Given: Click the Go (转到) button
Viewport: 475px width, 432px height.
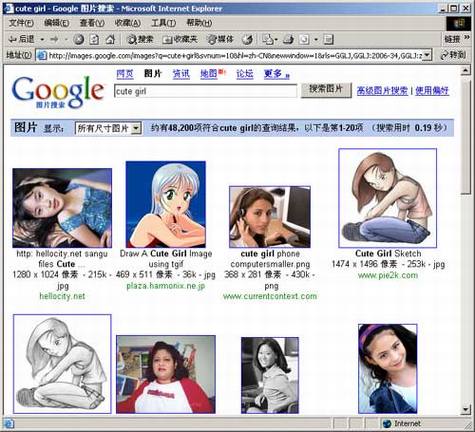Looking at the screenshot, I should (454, 55).
